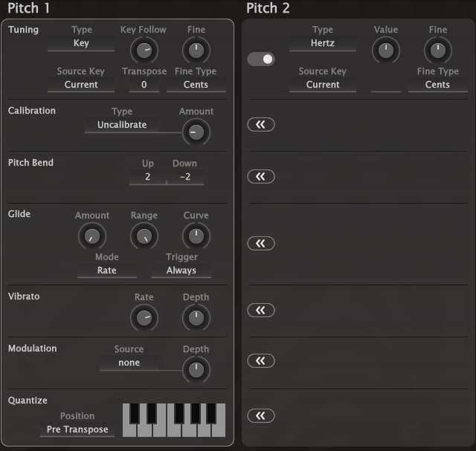Click the Pitch 2 Glide copy arrows button

261,243
